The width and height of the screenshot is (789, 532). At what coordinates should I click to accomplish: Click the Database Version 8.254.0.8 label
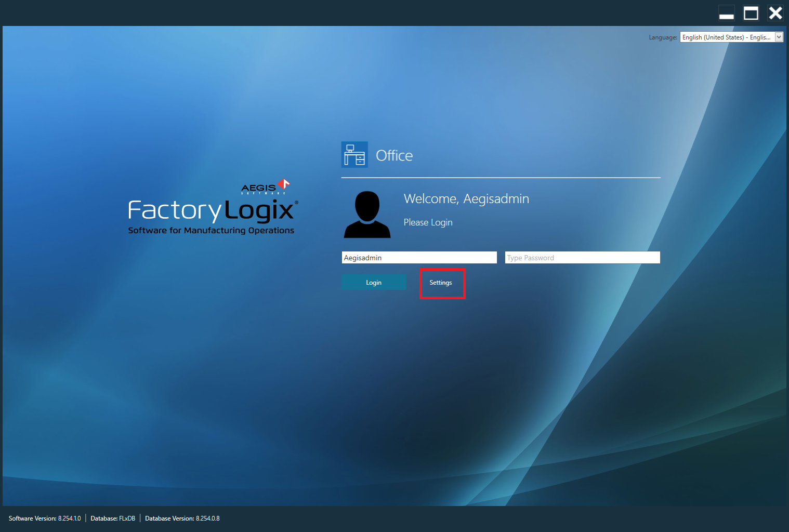click(182, 518)
